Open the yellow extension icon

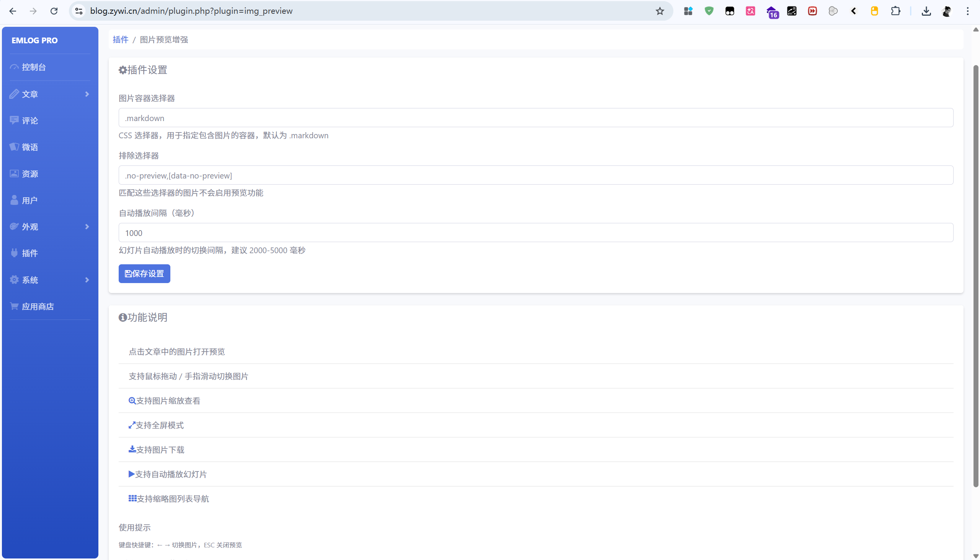[874, 11]
